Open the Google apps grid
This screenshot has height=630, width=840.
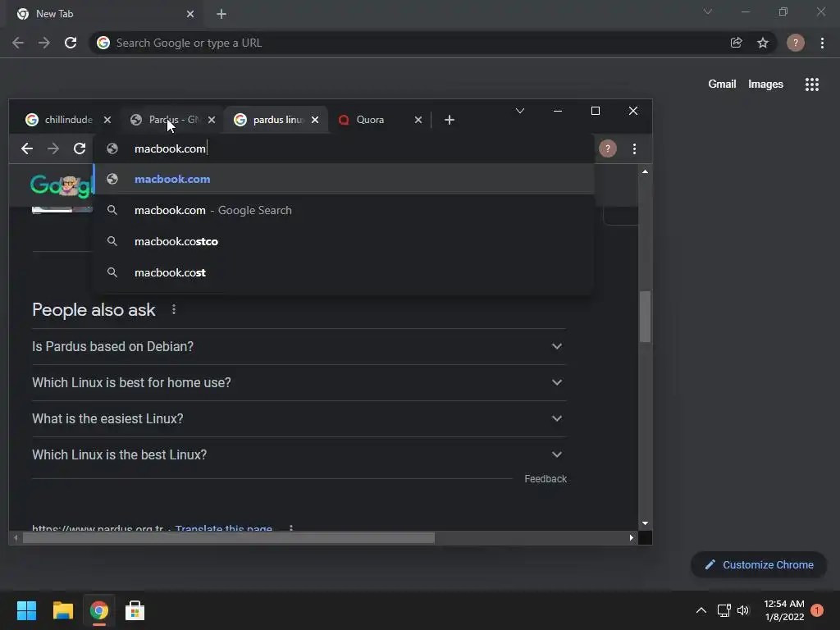[x=812, y=84]
